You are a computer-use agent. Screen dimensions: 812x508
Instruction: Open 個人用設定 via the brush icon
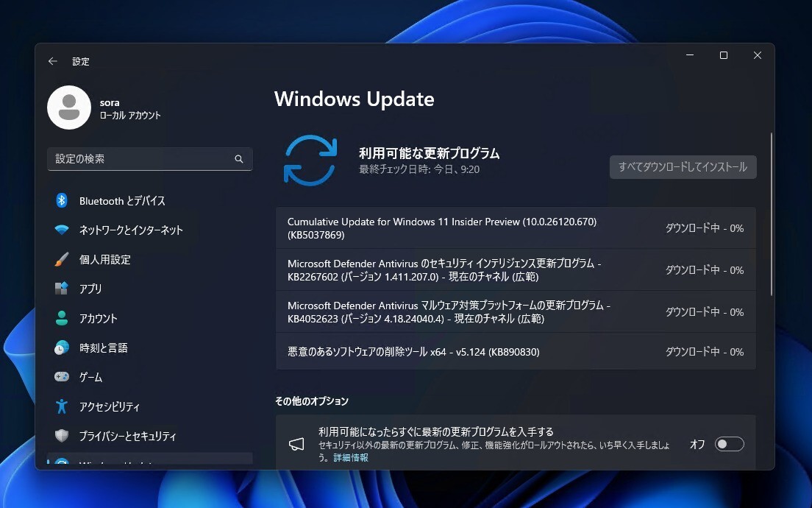click(x=61, y=259)
